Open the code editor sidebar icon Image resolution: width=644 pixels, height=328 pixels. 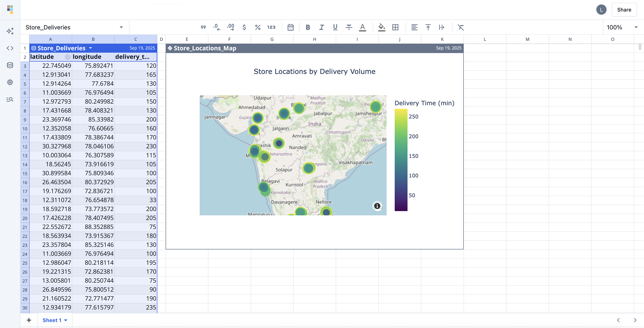10,48
